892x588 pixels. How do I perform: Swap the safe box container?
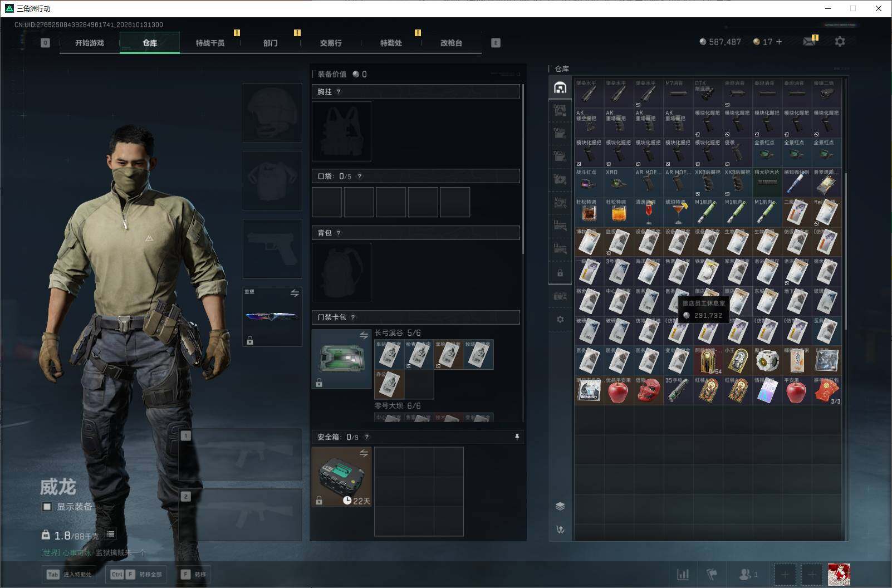364,453
